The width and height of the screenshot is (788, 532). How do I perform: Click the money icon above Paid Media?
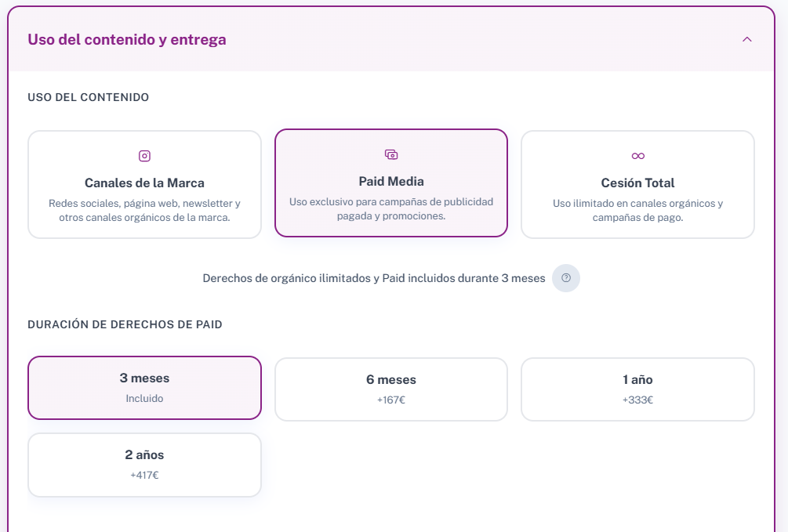391,154
